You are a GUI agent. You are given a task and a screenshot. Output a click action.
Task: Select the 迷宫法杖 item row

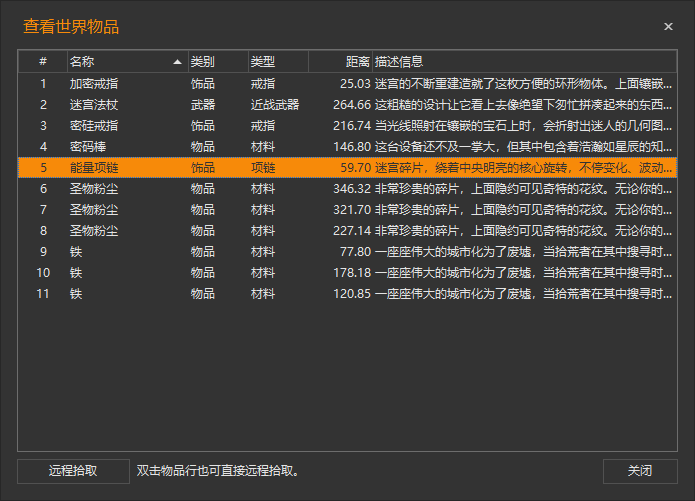(x=348, y=105)
